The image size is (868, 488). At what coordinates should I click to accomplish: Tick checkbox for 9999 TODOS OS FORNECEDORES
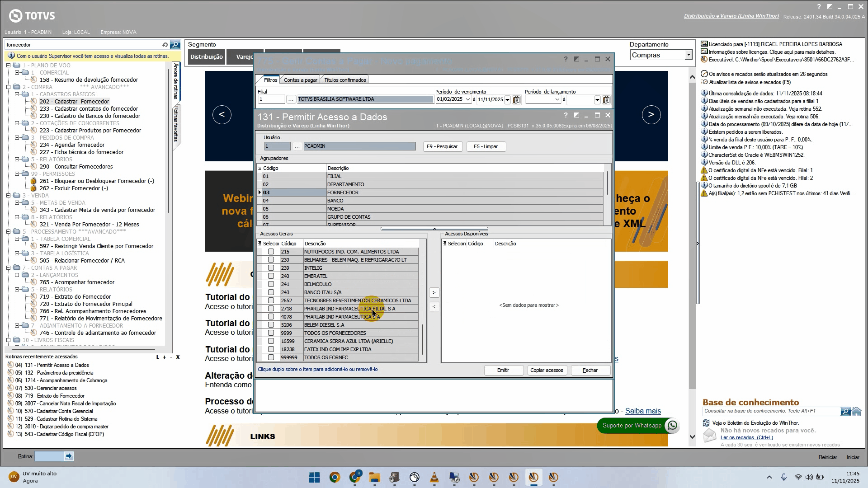pos(271,333)
